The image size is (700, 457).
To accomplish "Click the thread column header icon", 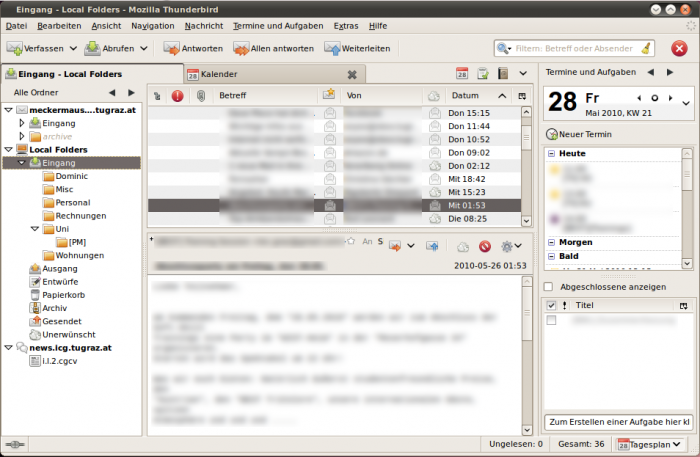I will pos(157,96).
